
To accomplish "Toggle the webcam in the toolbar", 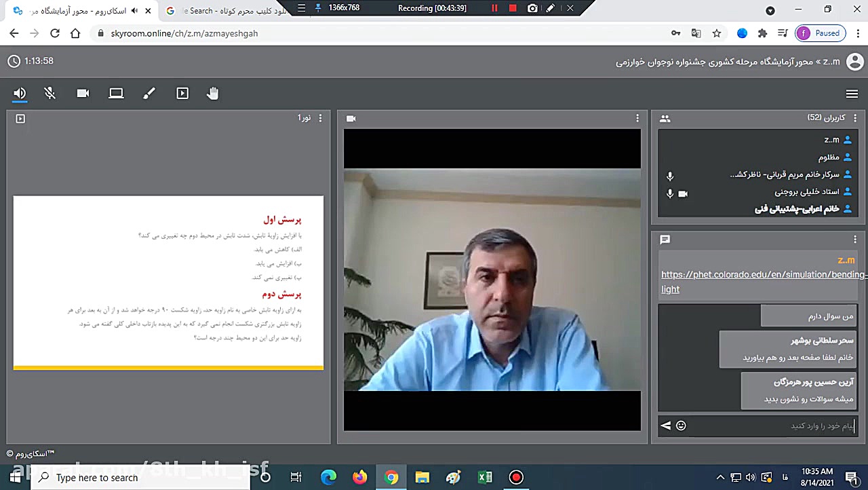I will [x=83, y=93].
